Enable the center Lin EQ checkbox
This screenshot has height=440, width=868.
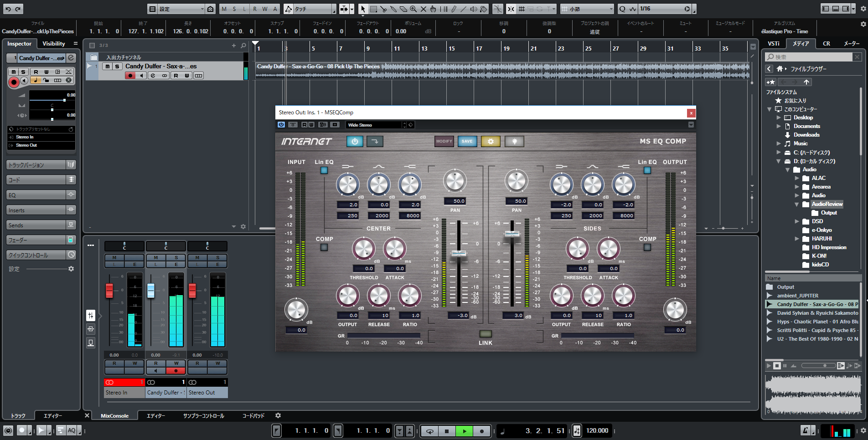324,170
